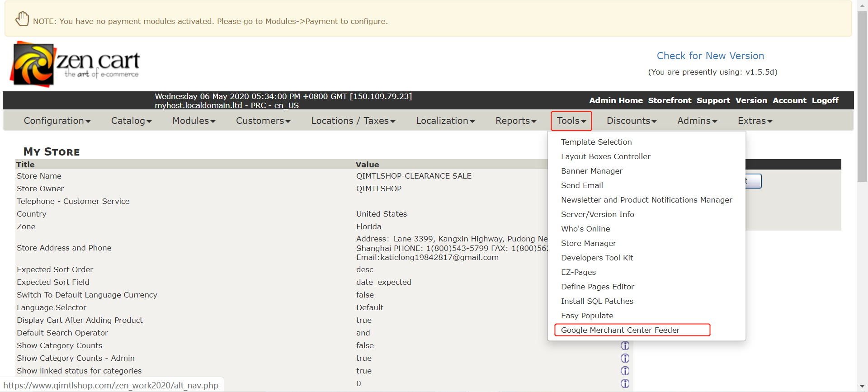Expand Locations / Taxes menu
868x392 pixels.
click(353, 121)
